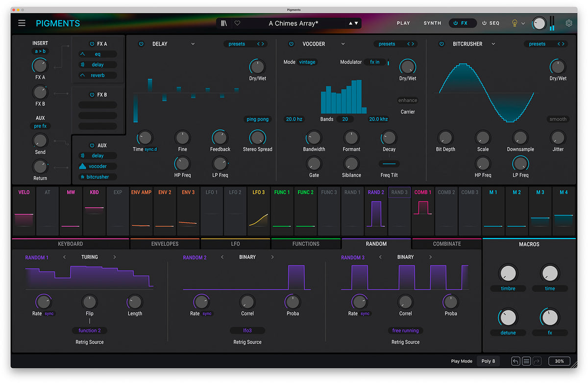
Task: Click previous RANDOM 2 type arrow
Action: tap(222, 257)
